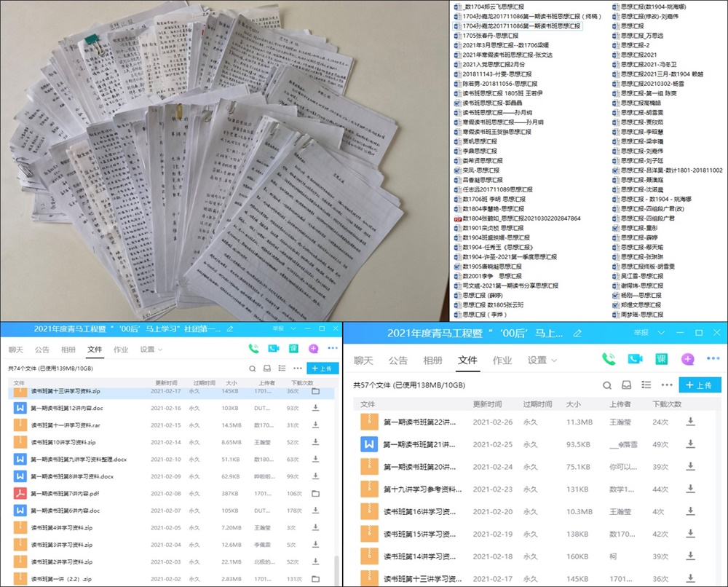728x587 pixels.
Task: Download the 第一期读书班第22讲 file
Action: coord(690,422)
